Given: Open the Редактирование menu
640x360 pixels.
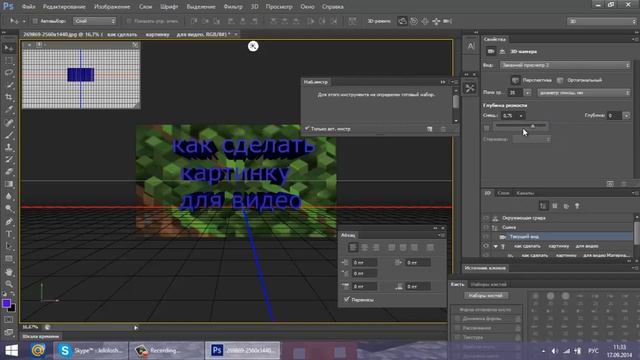Looking at the screenshot, I should (x=64, y=7).
